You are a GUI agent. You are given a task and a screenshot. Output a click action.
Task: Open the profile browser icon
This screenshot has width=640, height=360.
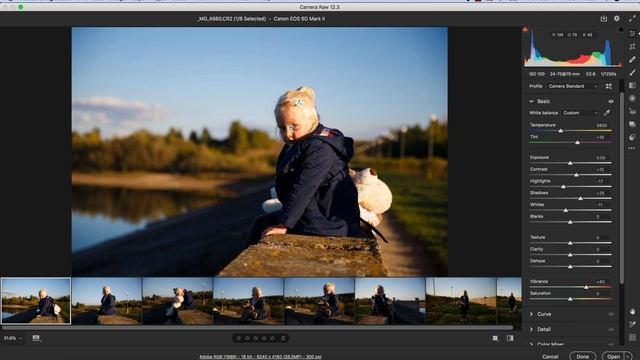609,86
